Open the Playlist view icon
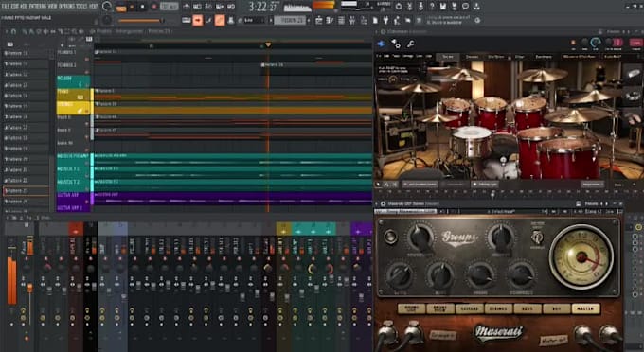 click(319, 20)
